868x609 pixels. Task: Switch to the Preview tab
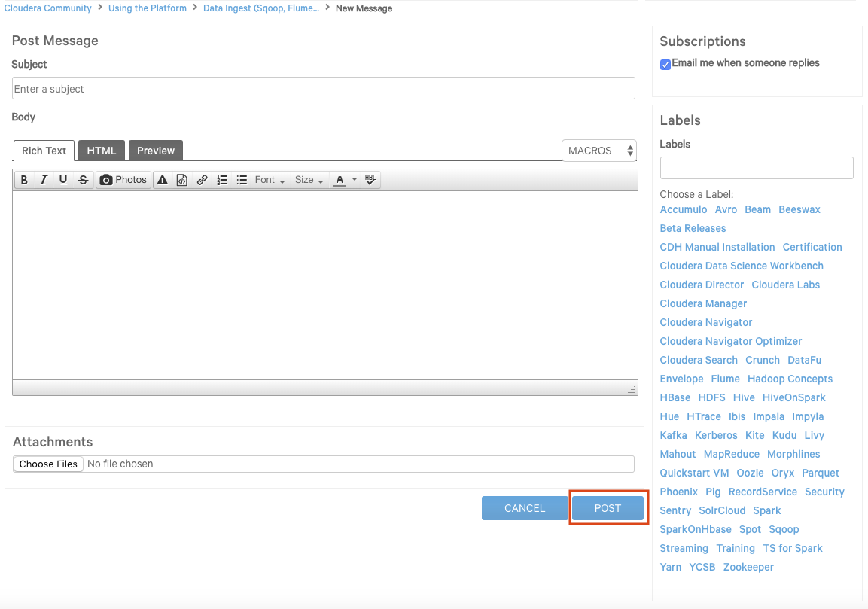coord(155,151)
